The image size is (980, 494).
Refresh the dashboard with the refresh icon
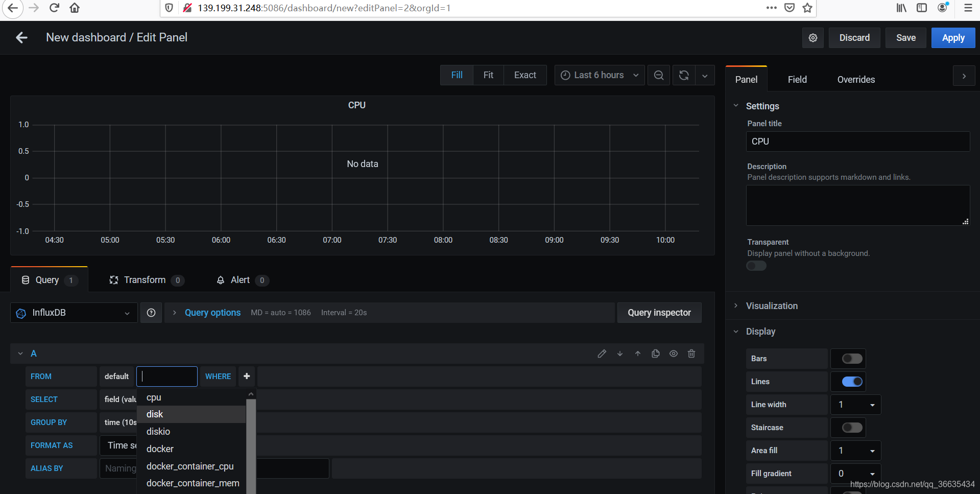tap(684, 75)
